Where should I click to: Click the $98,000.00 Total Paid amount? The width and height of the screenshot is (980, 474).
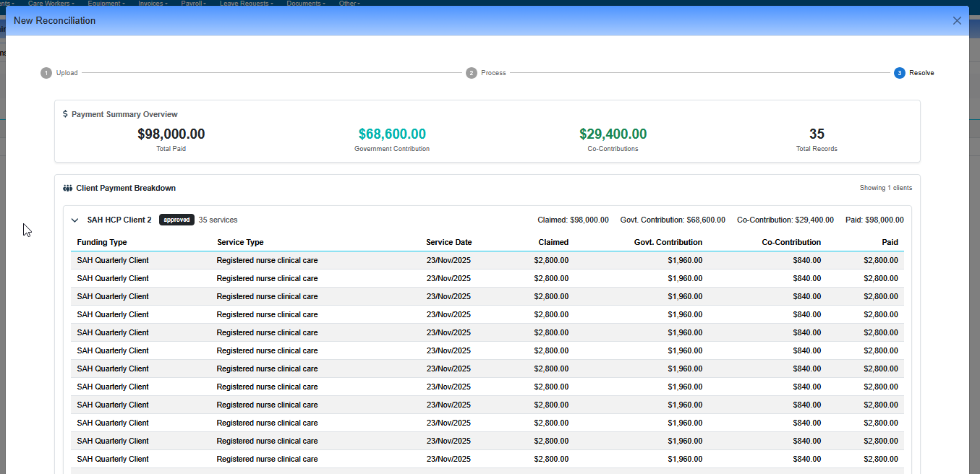pyautogui.click(x=171, y=134)
